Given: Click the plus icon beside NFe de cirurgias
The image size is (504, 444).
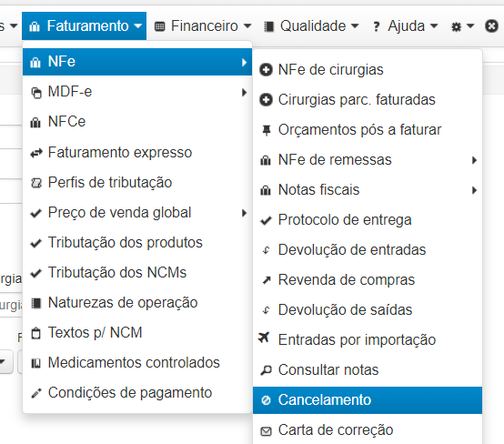Looking at the screenshot, I should tap(266, 70).
